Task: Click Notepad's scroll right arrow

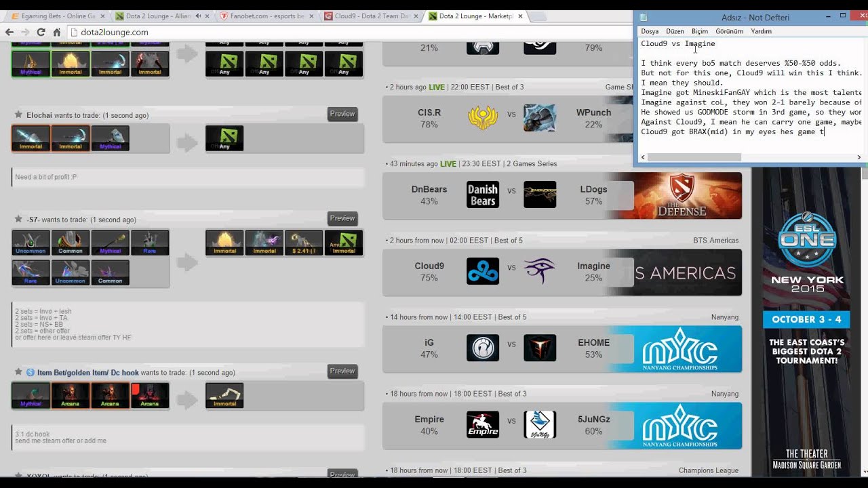Action: tap(859, 157)
